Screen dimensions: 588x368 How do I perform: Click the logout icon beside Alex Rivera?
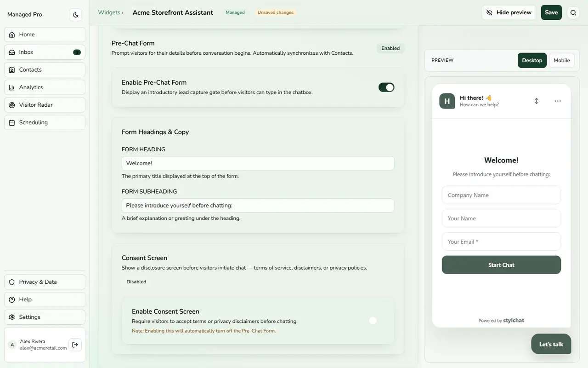pos(75,345)
